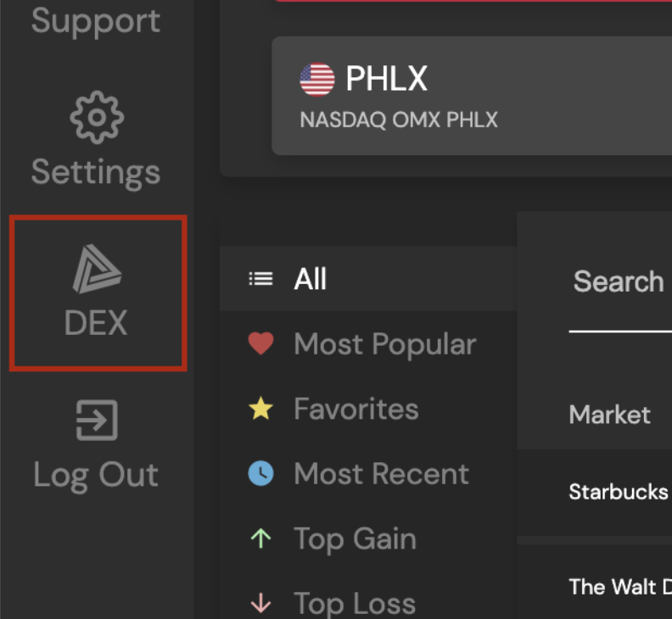Click the blue clock Most Recent icon
The width and height of the screenshot is (672, 619).
[x=260, y=473]
